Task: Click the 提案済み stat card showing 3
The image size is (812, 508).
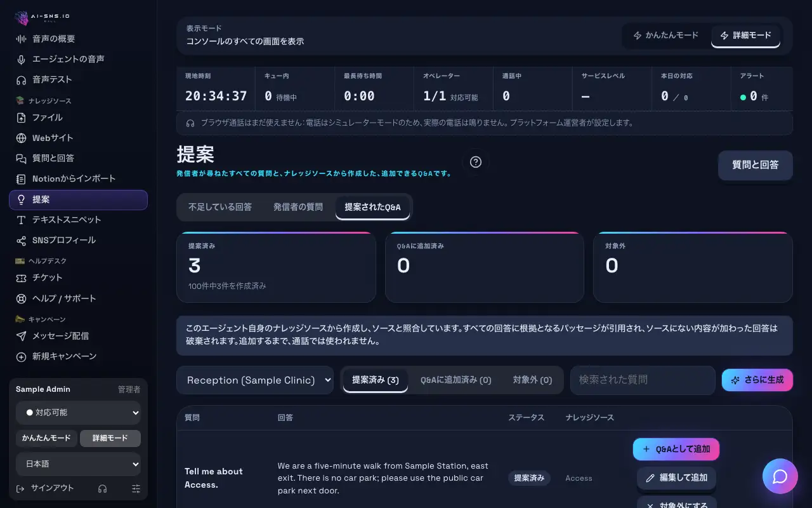Action: [276, 267]
